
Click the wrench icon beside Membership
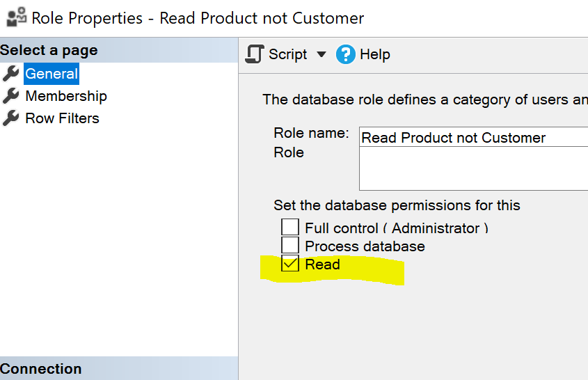point(11,96)
